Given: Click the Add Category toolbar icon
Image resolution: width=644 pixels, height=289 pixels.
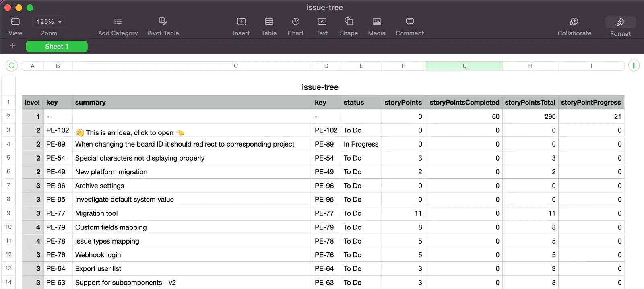Looking at the screenshot, I should (x=118, y=22).
